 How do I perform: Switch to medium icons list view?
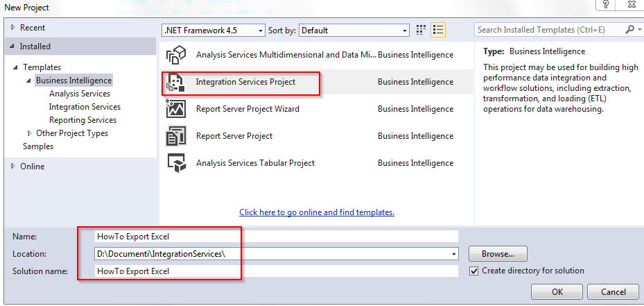click(438, 30)
